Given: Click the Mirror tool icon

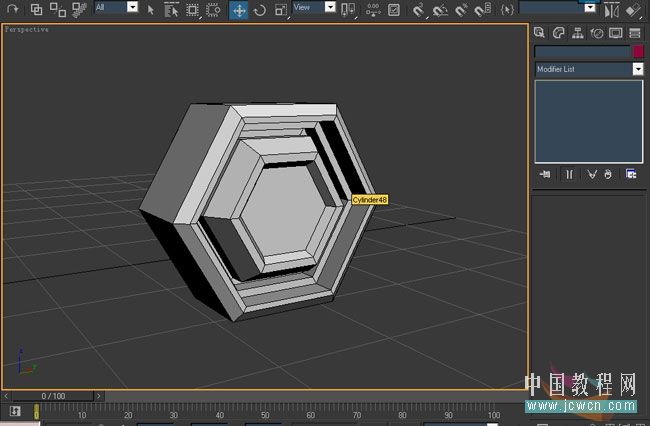Looking at the screenshot, I should pos(611,10).
